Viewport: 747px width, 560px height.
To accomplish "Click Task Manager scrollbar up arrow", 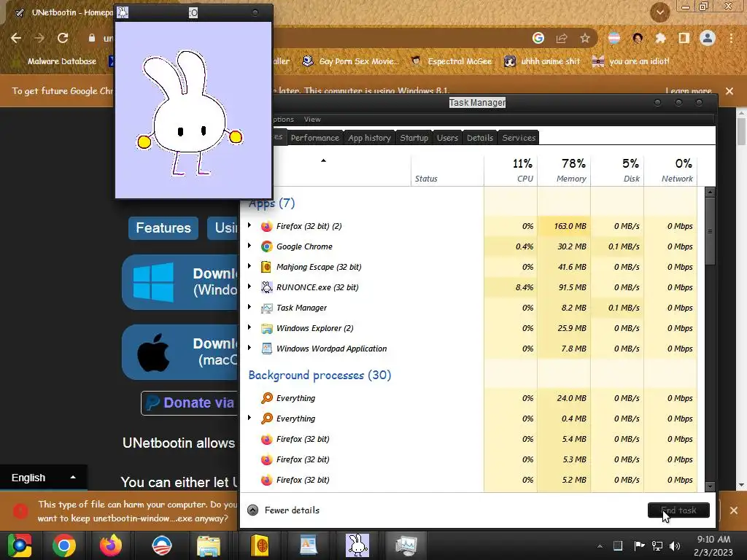I will coord(710,192).
